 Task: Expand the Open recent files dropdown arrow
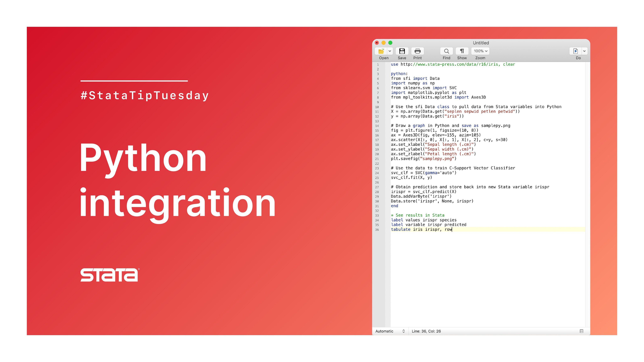point(390,51)
